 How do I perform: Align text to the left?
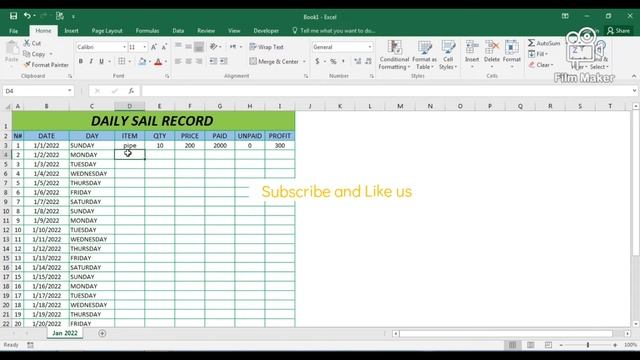(178, 61)
